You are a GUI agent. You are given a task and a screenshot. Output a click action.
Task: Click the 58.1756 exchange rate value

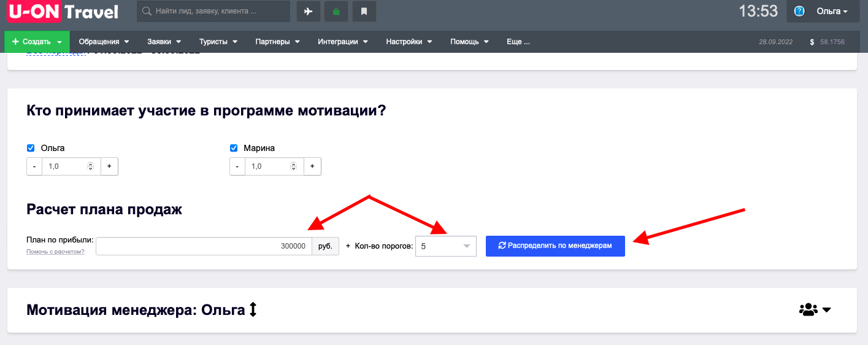(x=832, y=42)
